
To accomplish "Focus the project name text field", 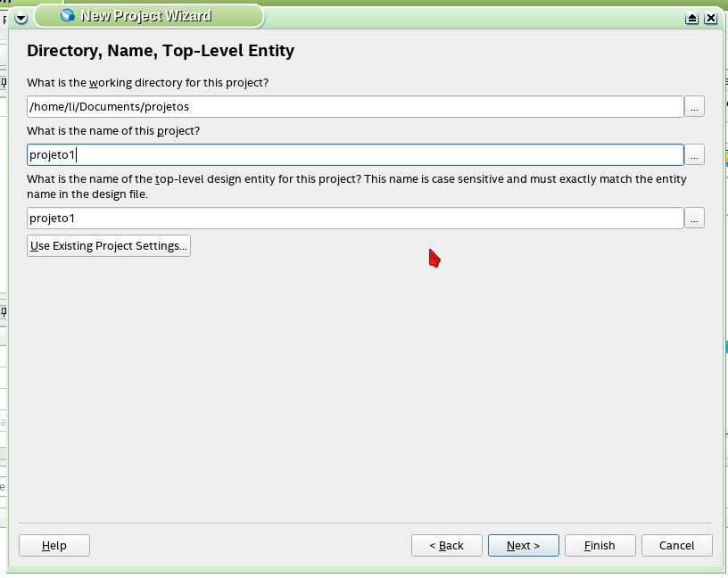I will [x=355, y=154].
